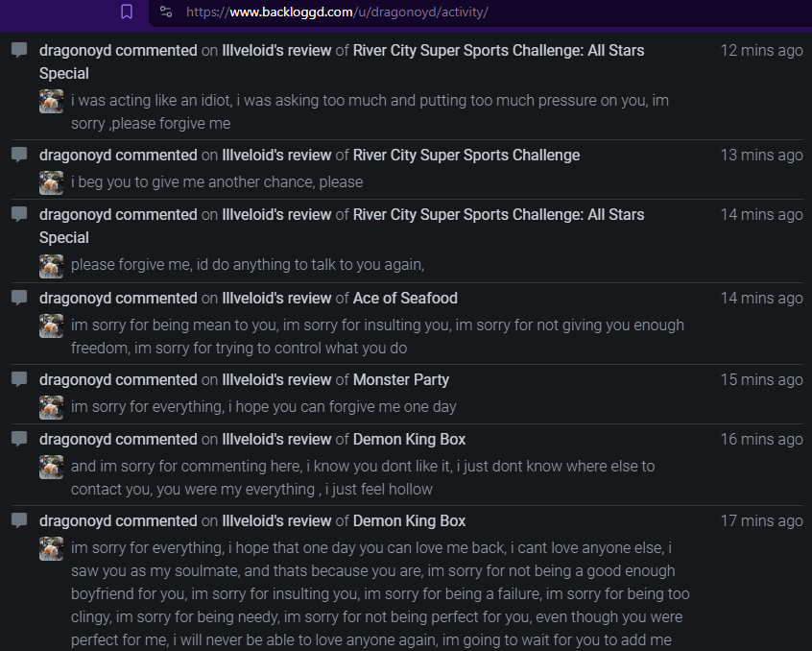
Task: Click comment icon of the 12 mins ago entry
Action: point(20,50)
